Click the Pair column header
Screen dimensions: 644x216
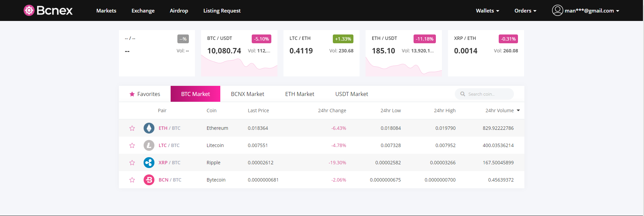[x=162, y=111]
